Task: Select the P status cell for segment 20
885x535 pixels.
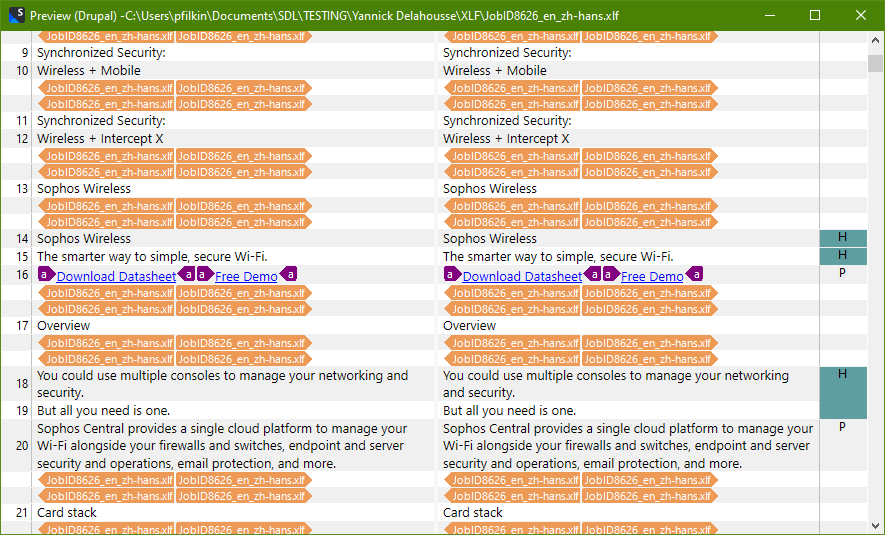Action: point(843,428)
